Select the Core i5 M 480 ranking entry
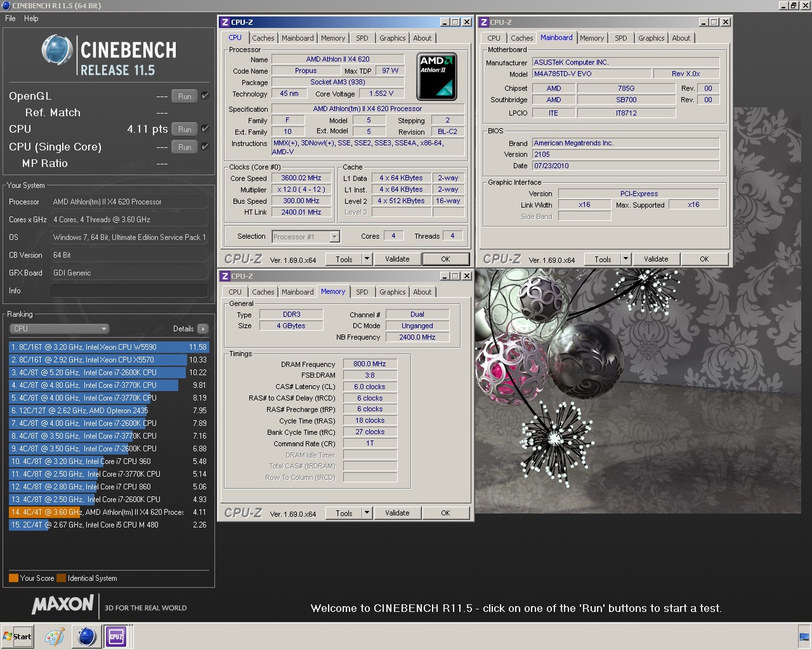 (108, 525)
